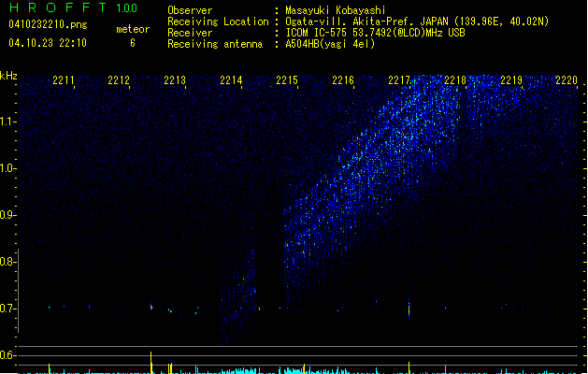Click the 1.1 kHz frequency axis label
This screenshot has height=374, width=588.
[7, 122]
